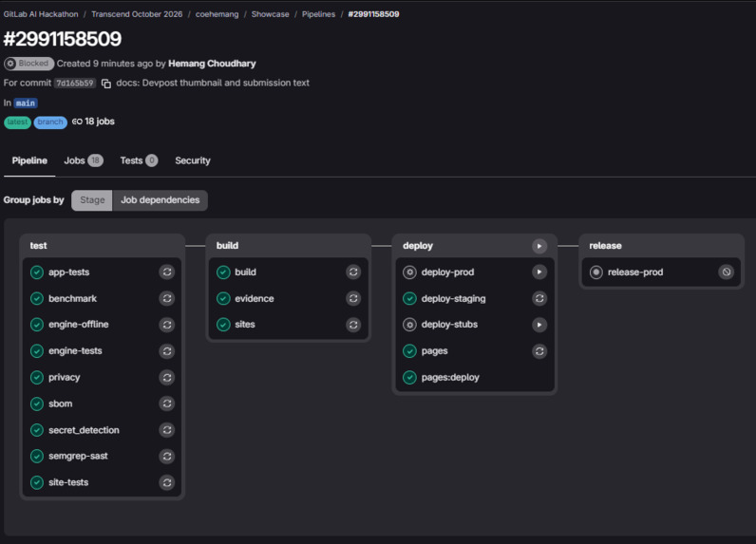The image size is (756, 544).
Task: Click the passed status icon of pages:deploy
Action: click(x=410, y=377)
